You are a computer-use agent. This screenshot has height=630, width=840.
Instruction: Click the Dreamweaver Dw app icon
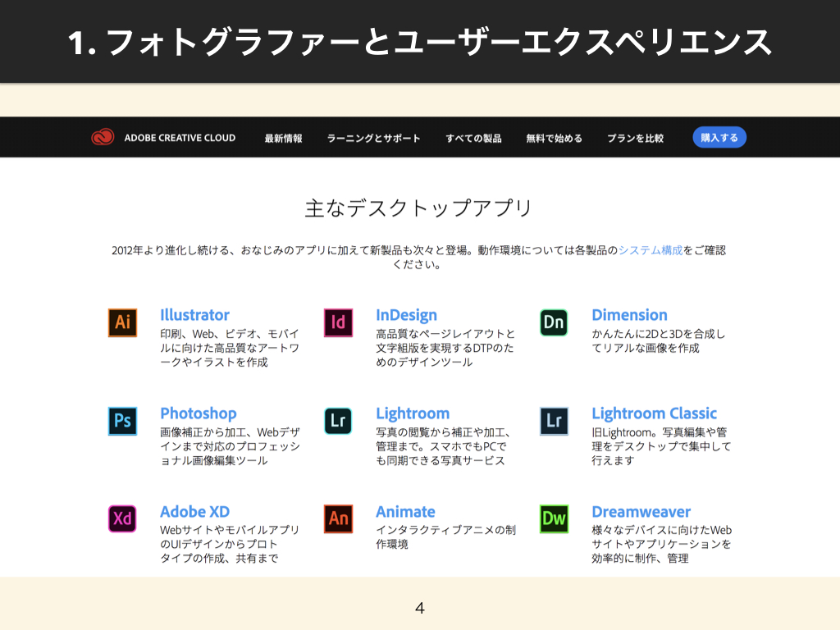(x=554, y=518)
